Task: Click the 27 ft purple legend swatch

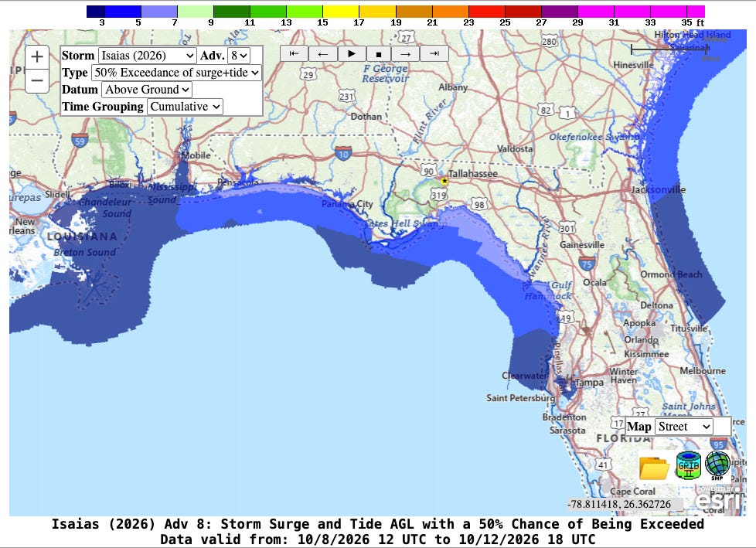Action: click(560, 12)
